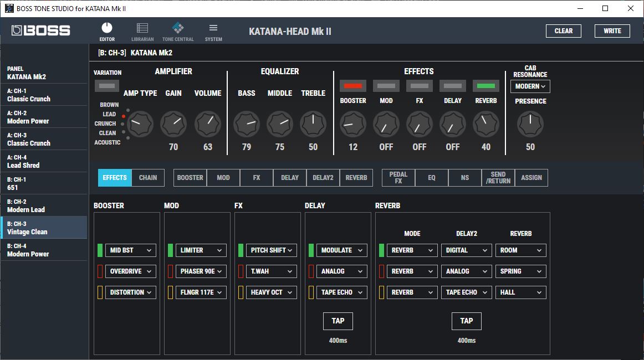Switch to the EFFECTS tab

115,178
